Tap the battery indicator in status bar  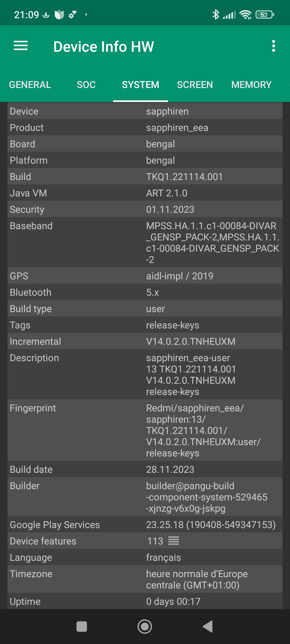point(265,14)
